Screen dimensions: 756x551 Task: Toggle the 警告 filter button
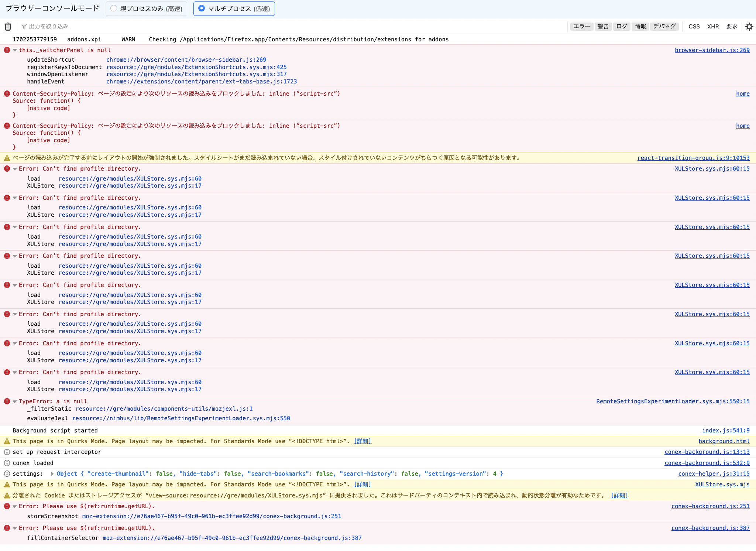603,26
